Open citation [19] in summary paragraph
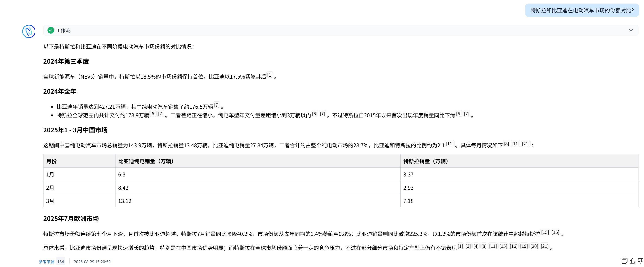Viewport: 644px width, 267px height. point(524,246)
